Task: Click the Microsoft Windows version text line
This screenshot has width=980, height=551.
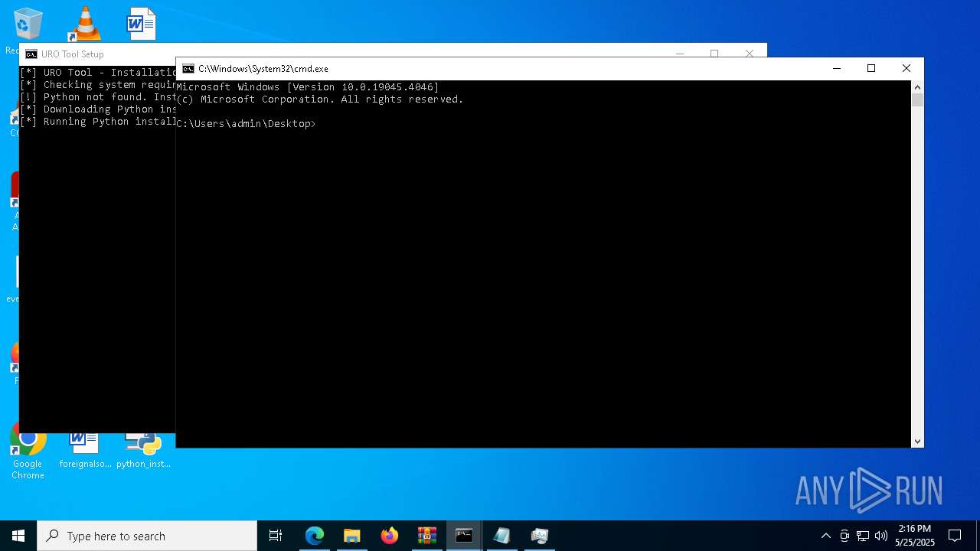Action: (x=308, y=87)
